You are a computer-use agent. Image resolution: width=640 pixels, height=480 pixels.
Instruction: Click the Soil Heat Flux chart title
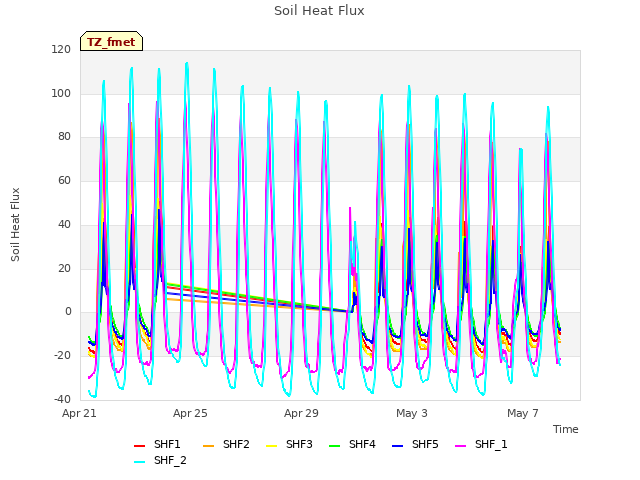[319, 11]
